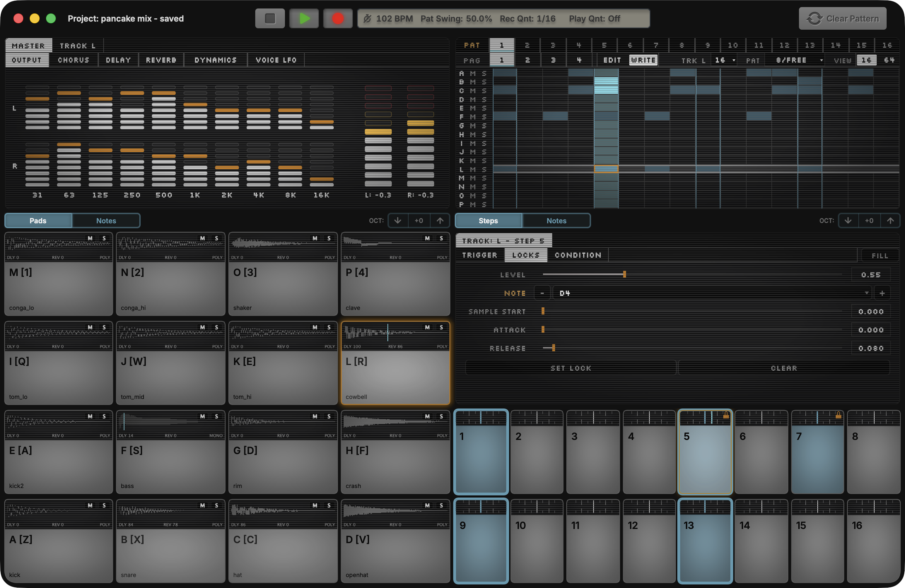Open the REVERB effects tab
This screenshot has width=905, height=588.
coord(161,60)
